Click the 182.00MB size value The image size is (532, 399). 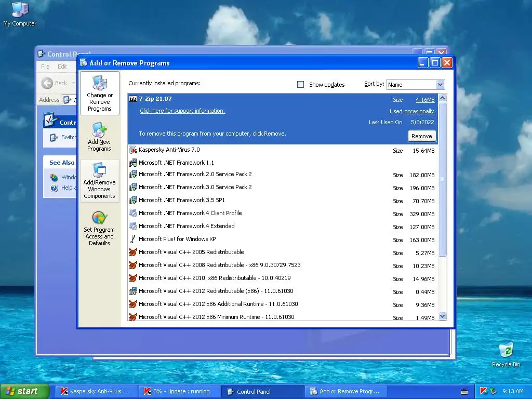pyautogui.click(x=422, y=175)
